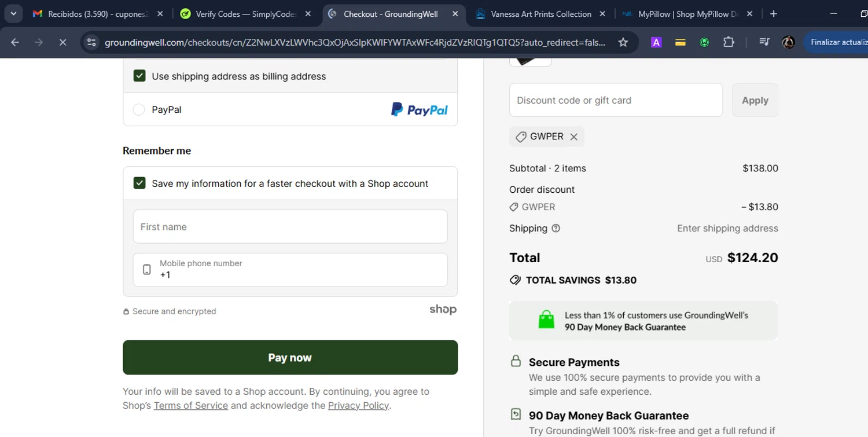Switch to the Gmail Recibidos tab
The image size is (868, 437).
[97, 14]
